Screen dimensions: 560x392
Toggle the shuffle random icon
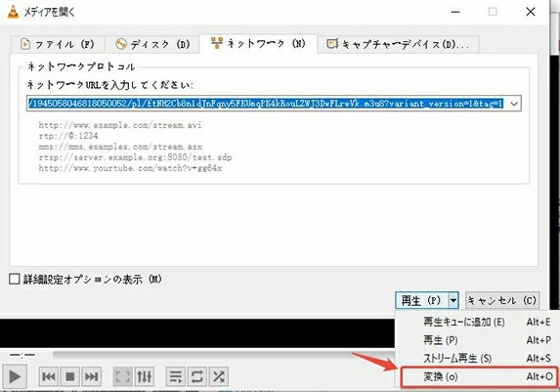point(219,376)
